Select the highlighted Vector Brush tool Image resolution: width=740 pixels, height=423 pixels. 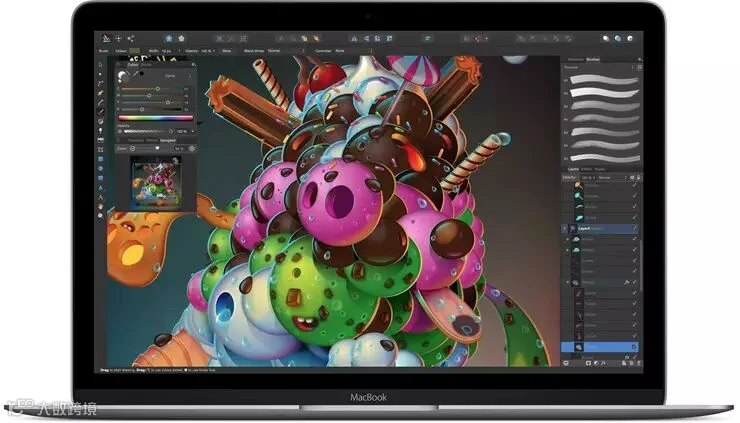point(101,111)
